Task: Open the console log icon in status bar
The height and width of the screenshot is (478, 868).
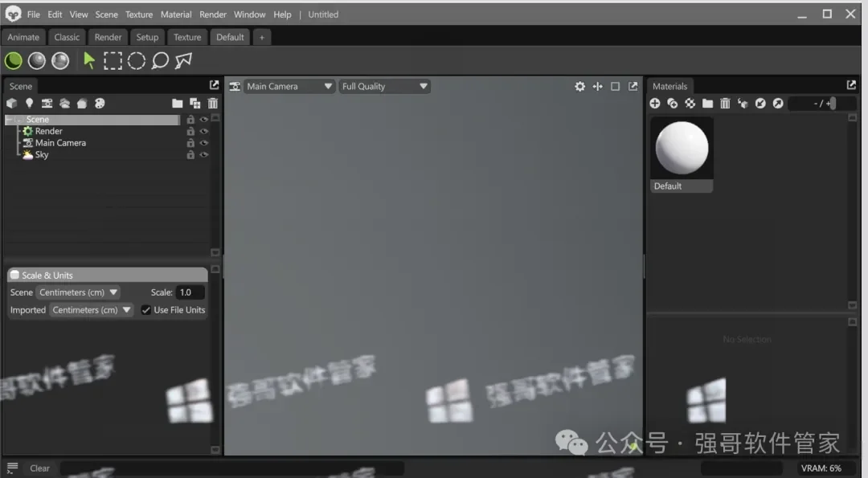Action: point(13,468)
